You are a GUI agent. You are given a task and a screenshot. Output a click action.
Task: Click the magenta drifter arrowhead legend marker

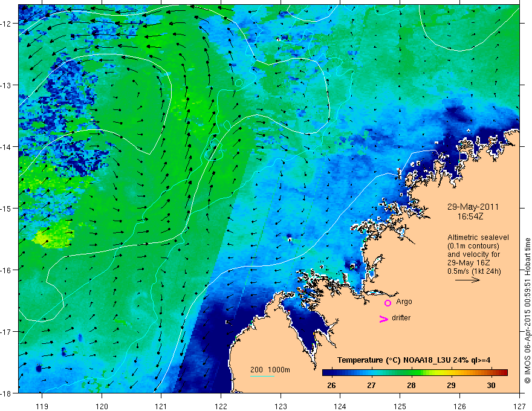[384, 319]
